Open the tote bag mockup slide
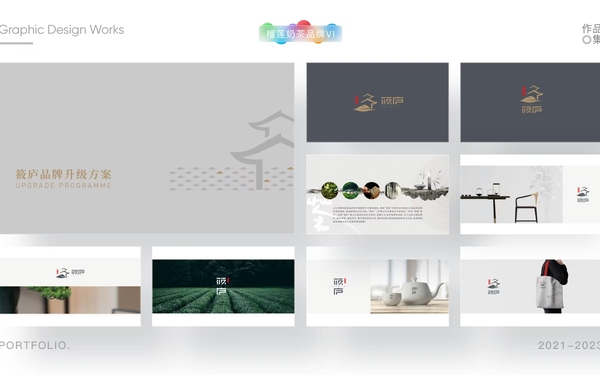The width and height of the screenshot is (600, 375). point(530,286)
